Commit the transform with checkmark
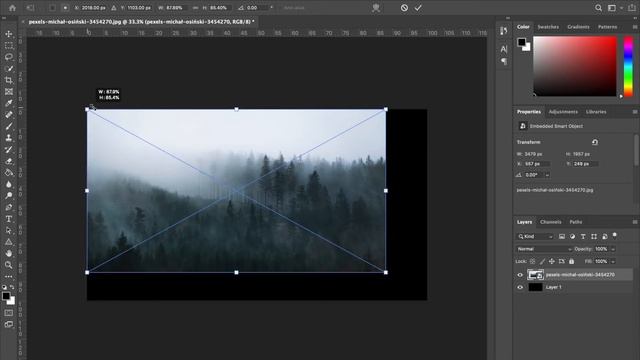The height and width of the screenshot is (360, 640). click(x=418, y=8)
